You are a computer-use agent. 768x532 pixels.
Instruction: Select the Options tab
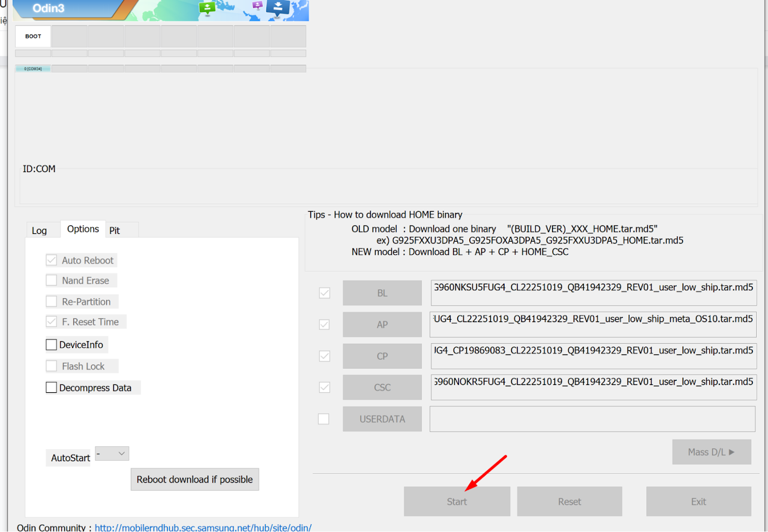(83, 229)
